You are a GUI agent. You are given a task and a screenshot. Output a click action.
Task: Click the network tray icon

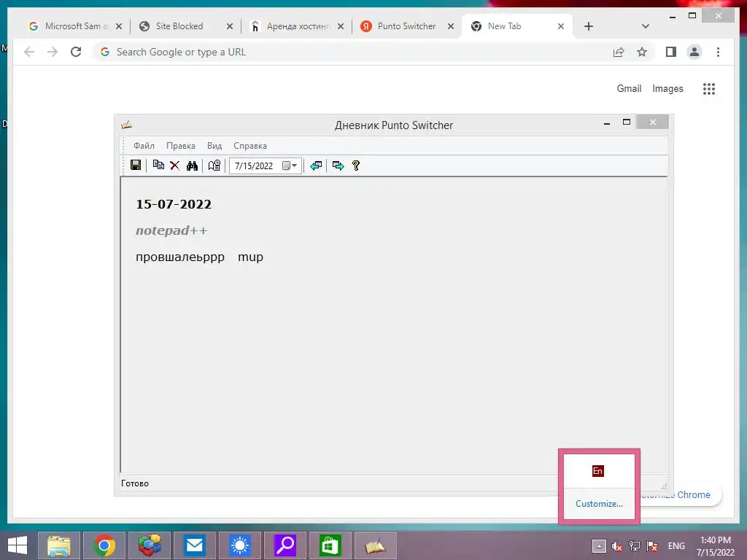[635, 546]
